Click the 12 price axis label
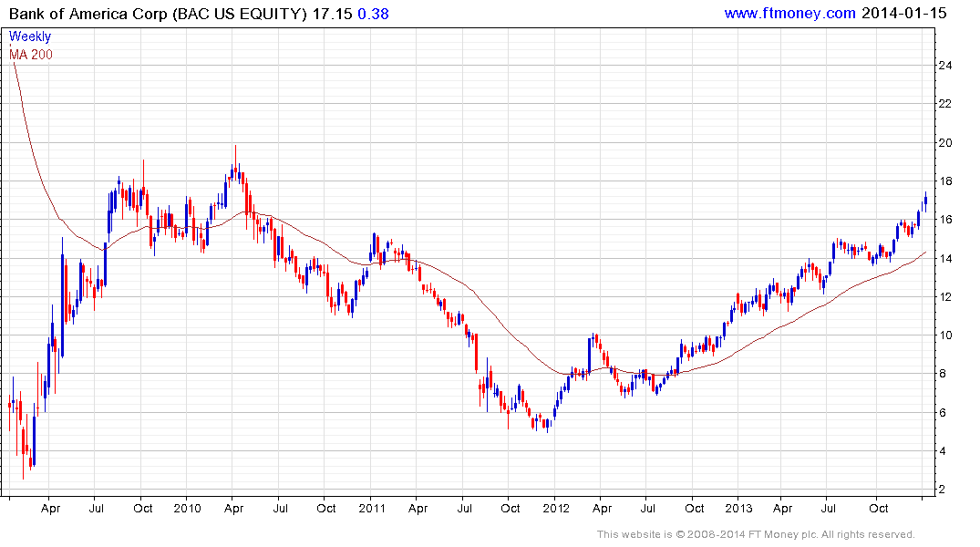The height and width of the screenshot is (547, 980). 945,297
